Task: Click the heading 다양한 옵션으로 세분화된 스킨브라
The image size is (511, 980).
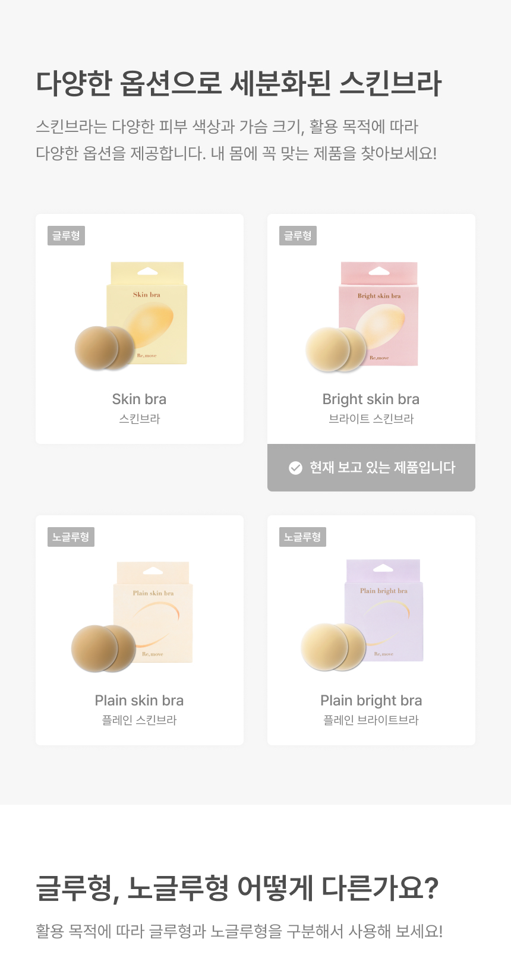Action: pos(238,83)
